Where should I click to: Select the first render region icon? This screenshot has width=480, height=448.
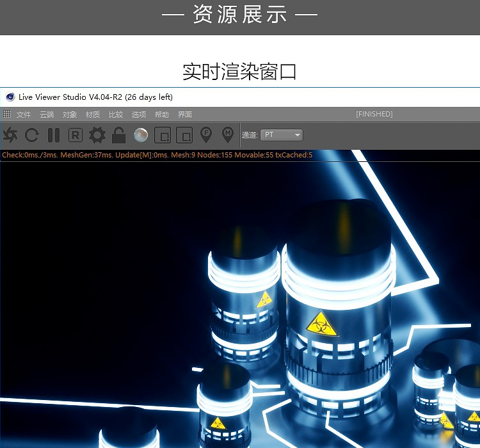163,135
